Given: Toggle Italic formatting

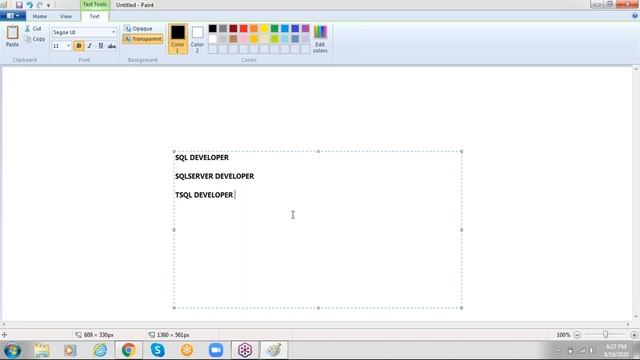Looking at the screenshot, I should (x=90, y=46).
